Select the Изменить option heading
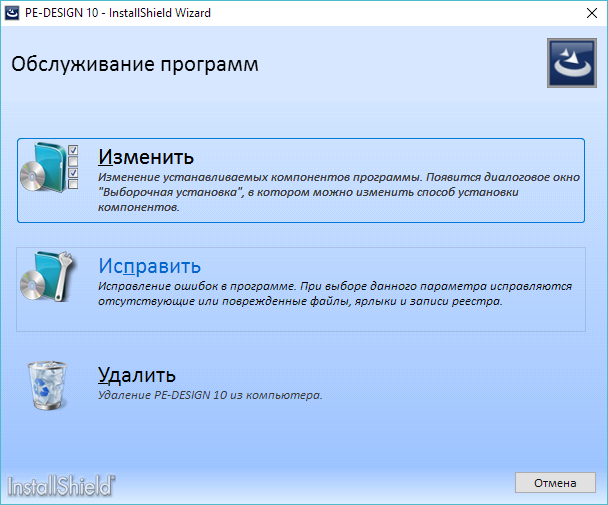This screenshot has width=608, height=505. (x=146, y=157)
